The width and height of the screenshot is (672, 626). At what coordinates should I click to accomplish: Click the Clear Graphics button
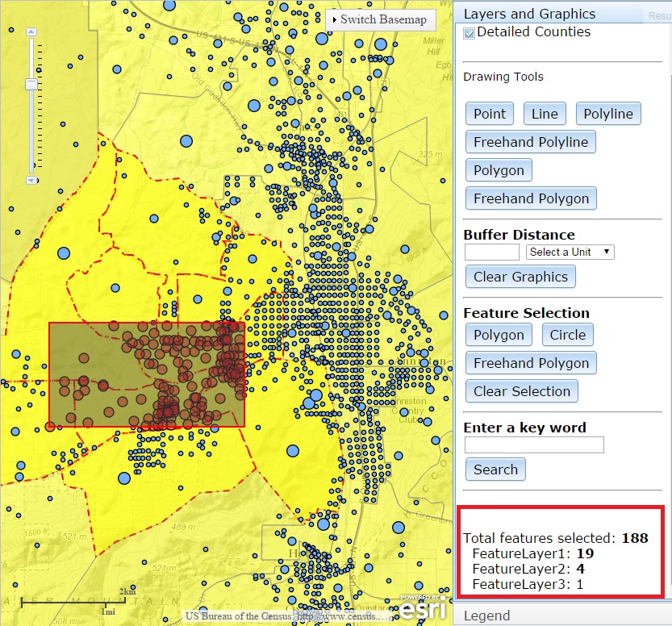(520, 277)
